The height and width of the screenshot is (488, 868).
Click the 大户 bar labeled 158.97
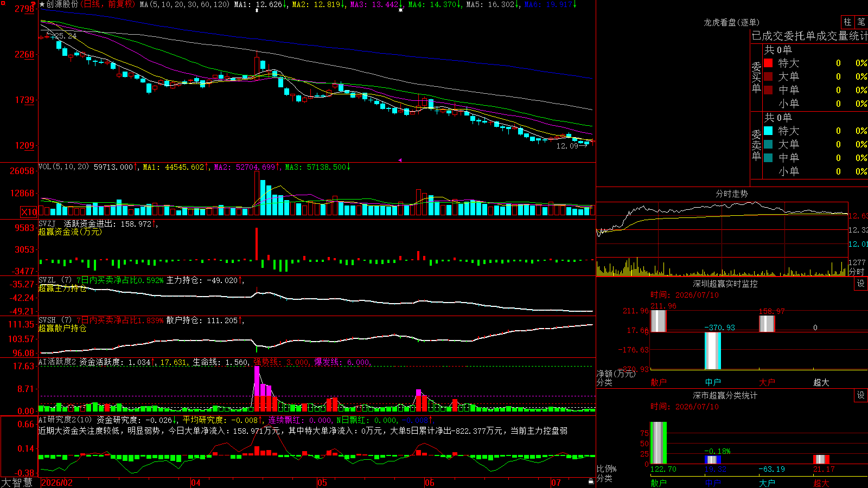767,324
